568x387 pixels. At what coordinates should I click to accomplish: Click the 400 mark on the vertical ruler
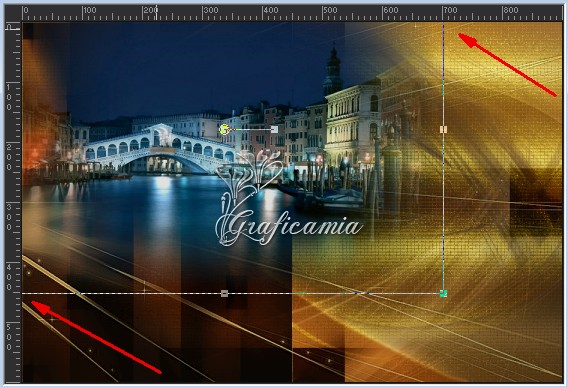[8, 277]
